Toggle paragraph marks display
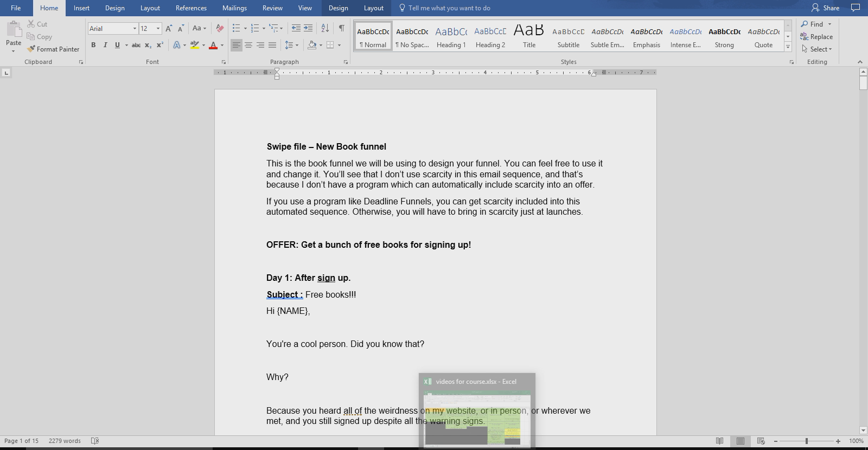The width and height of the screenshot is (868, 450). pyautogui.click(x=342, y=28)
